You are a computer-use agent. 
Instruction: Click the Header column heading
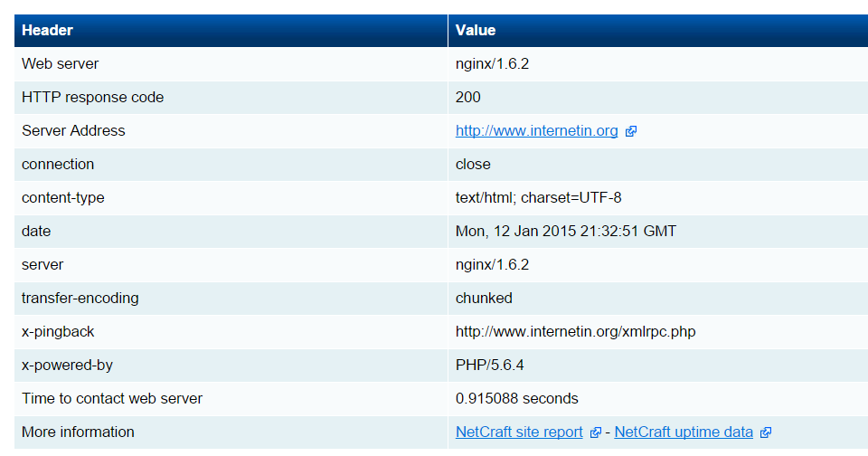pos(47,31)
